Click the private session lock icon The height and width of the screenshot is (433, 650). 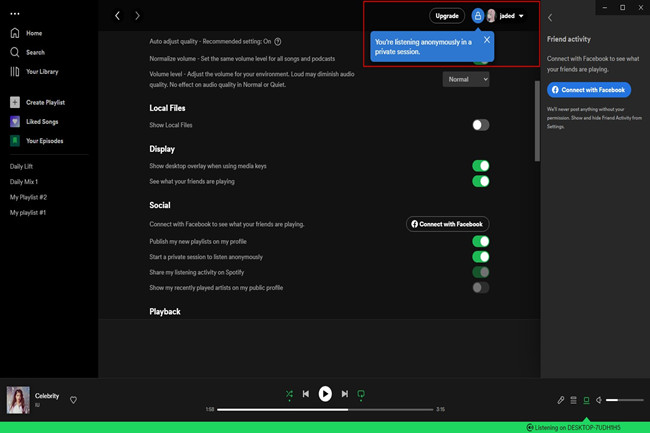coord(477,16)
